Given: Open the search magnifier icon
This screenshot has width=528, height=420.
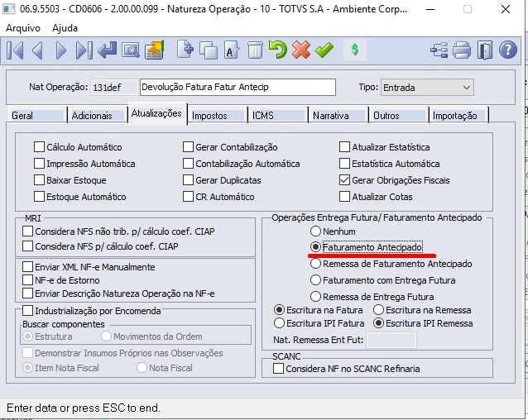Looking at the screenshot, I should [x=130, y=50].
